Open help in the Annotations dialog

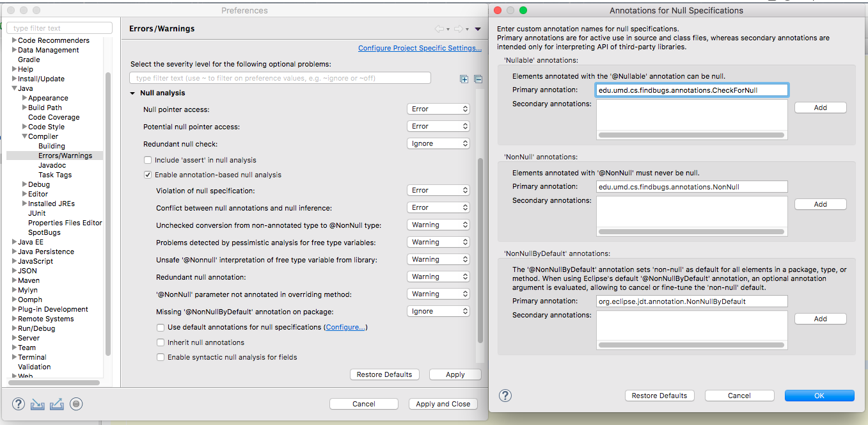505,396
